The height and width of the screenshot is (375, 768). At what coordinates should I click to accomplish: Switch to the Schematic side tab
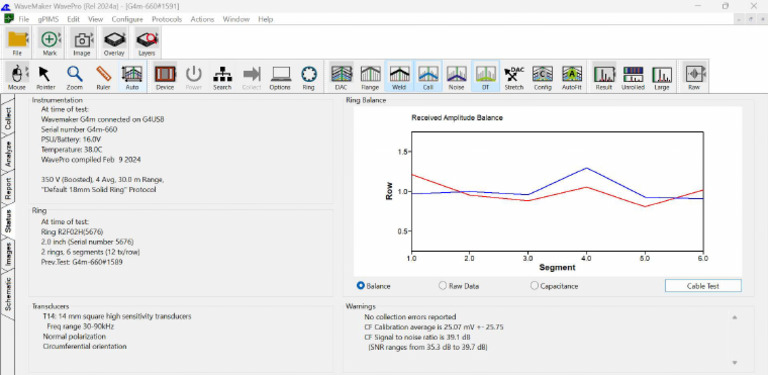7,294
